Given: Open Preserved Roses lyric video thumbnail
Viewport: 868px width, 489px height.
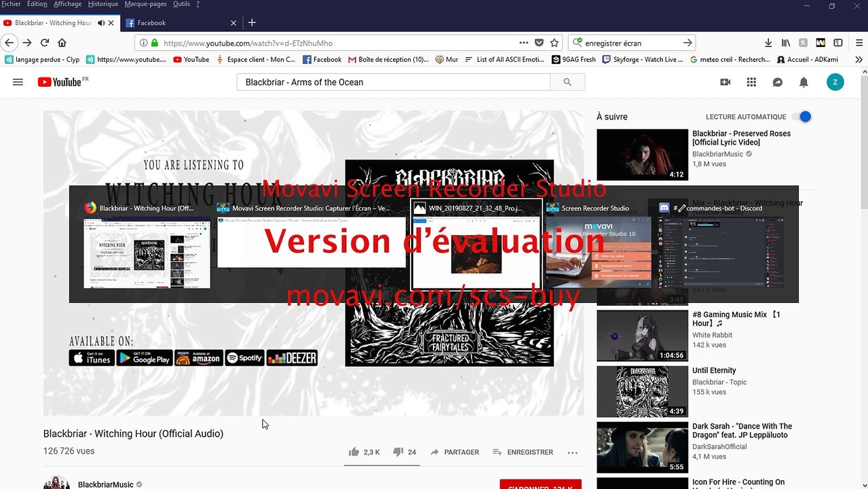Looking at the screenshot, I should pyautogui.click(x=642, y=155).
